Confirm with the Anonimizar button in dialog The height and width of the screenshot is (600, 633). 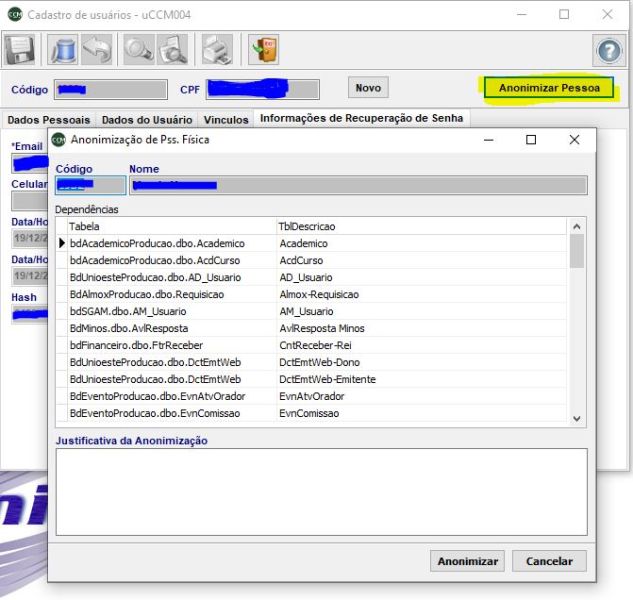467,561
